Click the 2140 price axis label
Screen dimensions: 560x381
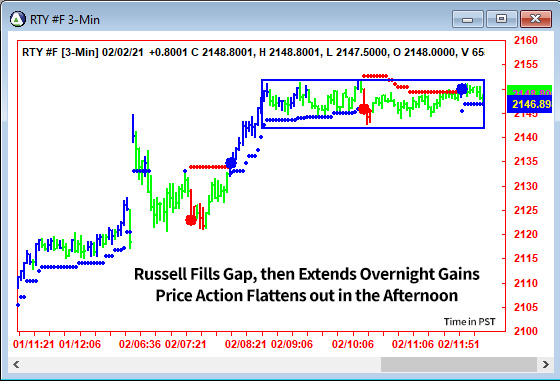point(525,137)
